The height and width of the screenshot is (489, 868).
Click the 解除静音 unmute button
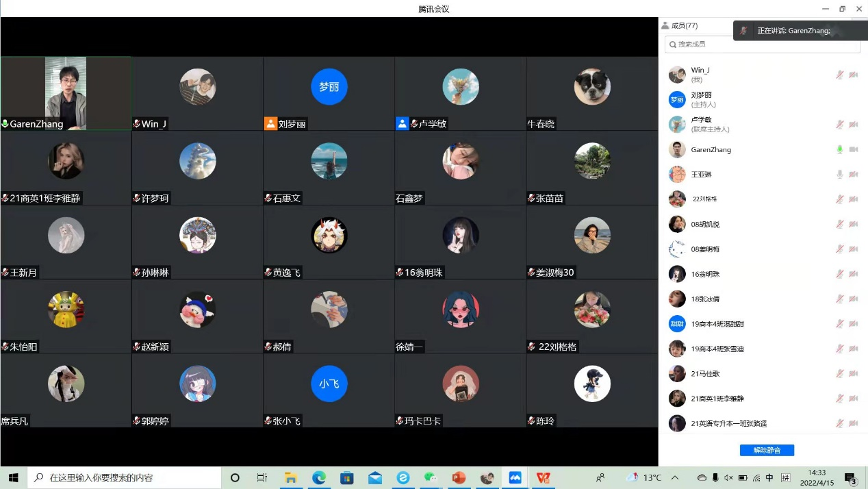point(767,450)
